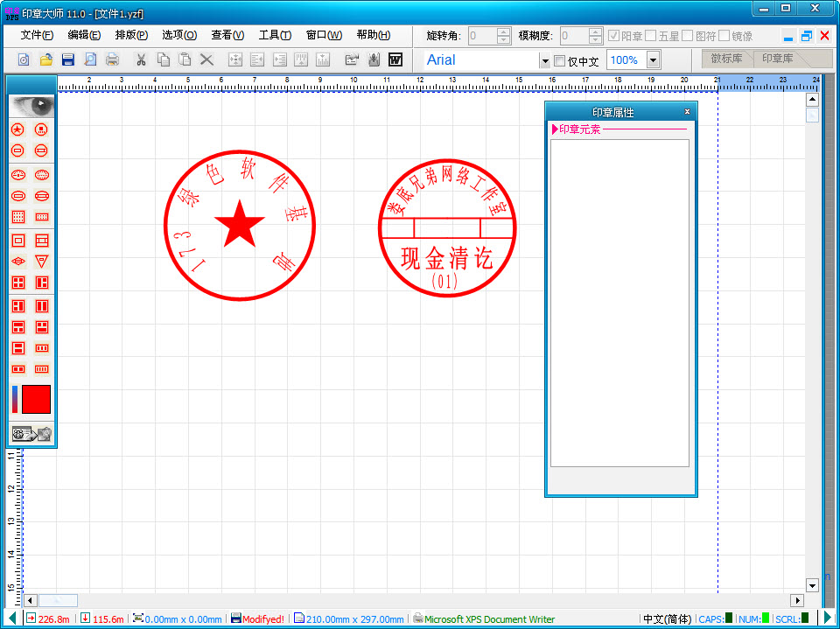Enable the 图符 checkbox
The image size is (840, 629).
(688, 35)
